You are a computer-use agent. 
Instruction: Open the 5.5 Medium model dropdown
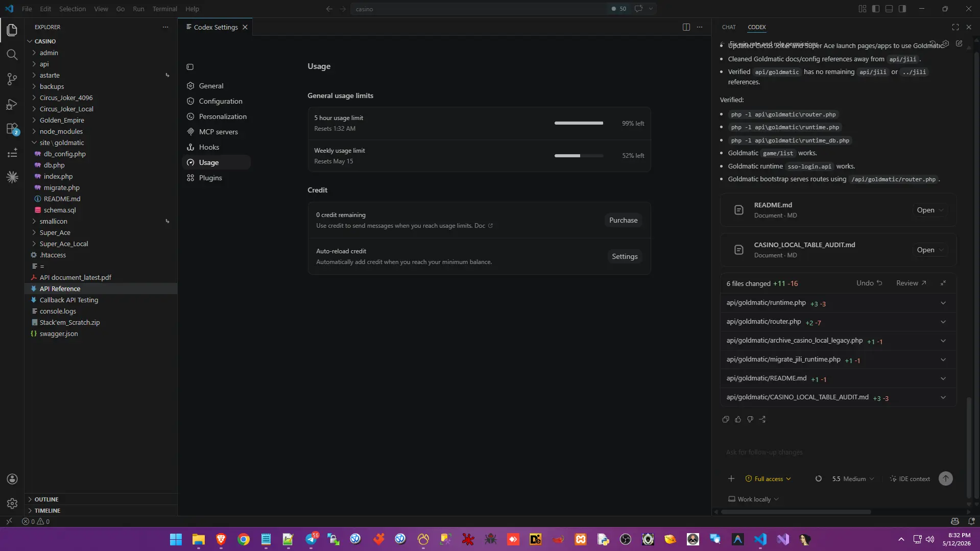[853, 478]
